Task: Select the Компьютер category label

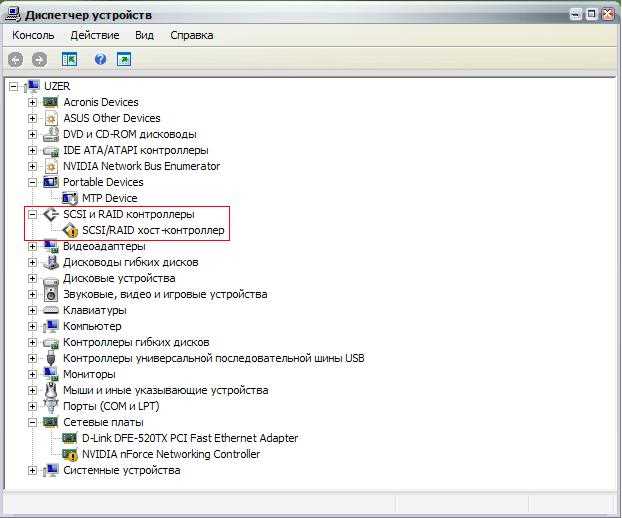Action: pos(92,326)
